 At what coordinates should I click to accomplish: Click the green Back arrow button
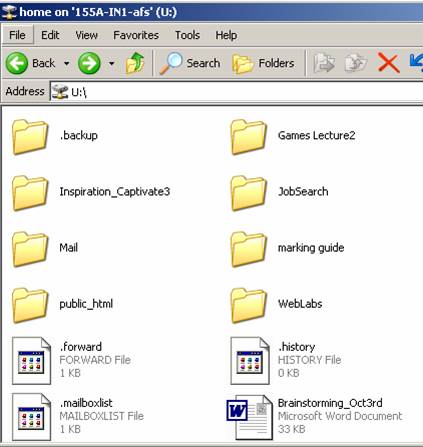point(17,63)
